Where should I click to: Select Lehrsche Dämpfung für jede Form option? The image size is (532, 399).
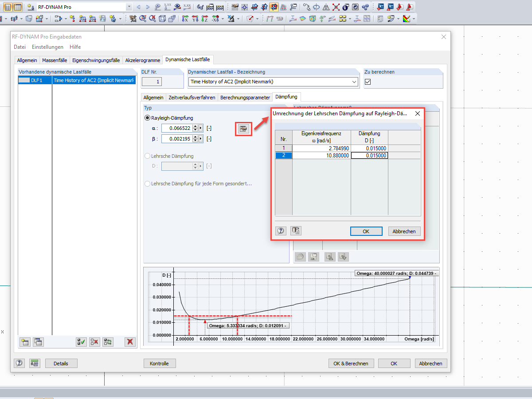(148, 184)
